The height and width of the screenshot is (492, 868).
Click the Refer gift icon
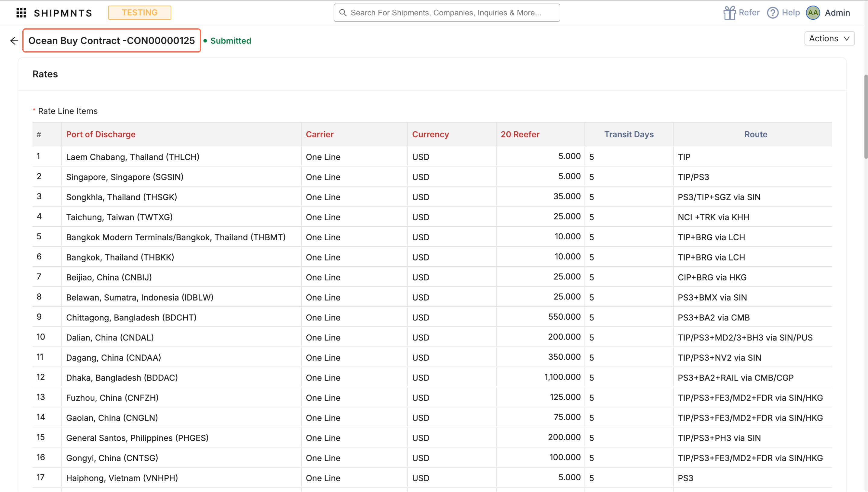click(x=729, y=13)
